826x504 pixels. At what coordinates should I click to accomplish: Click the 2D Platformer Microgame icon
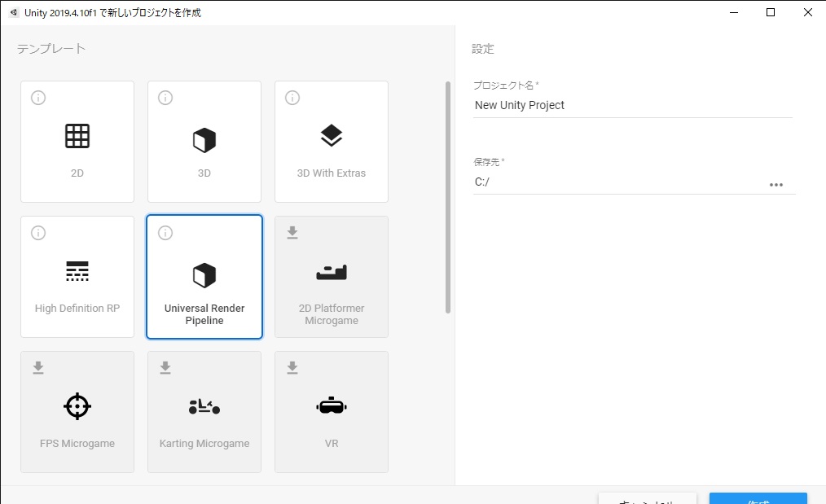[x=332, y=272]
